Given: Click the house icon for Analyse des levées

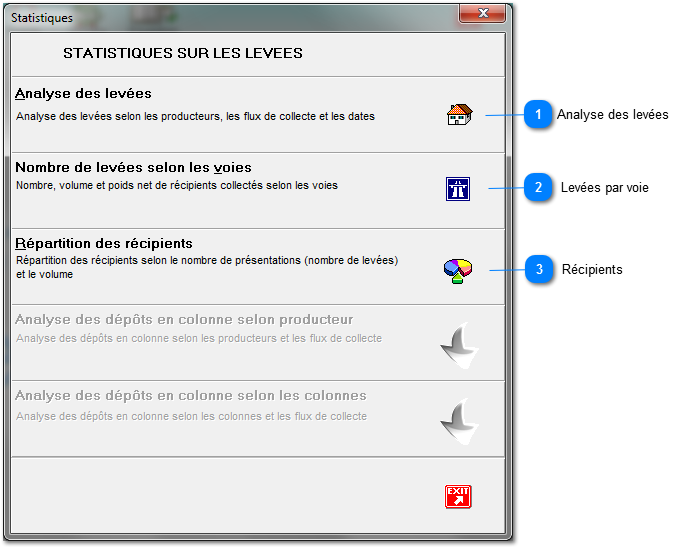Looking at the screenshot, I should click(459, 115).
